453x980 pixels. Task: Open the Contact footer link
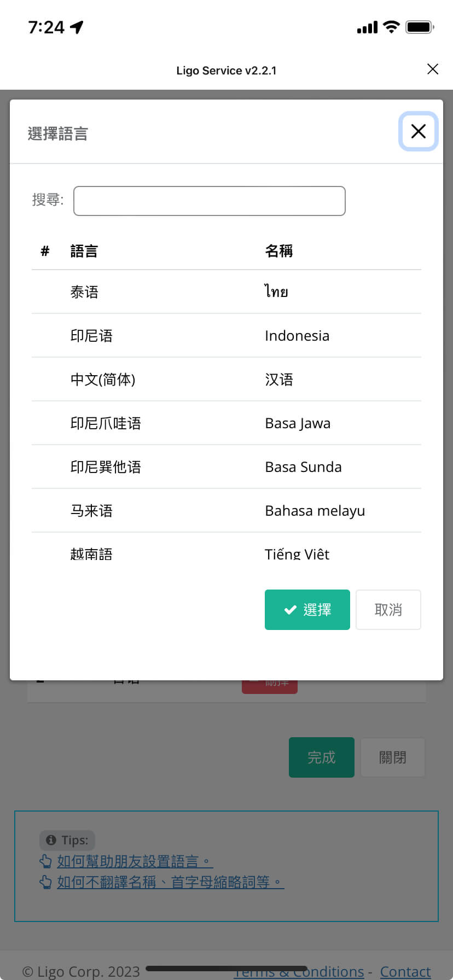tap(405, 971)
